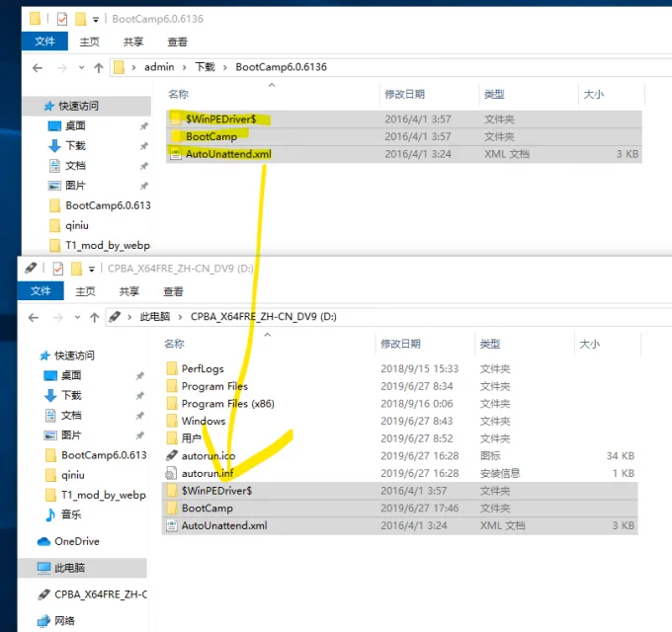Go up one level in BootCamp6.0.6136 window

click(99, 68)
